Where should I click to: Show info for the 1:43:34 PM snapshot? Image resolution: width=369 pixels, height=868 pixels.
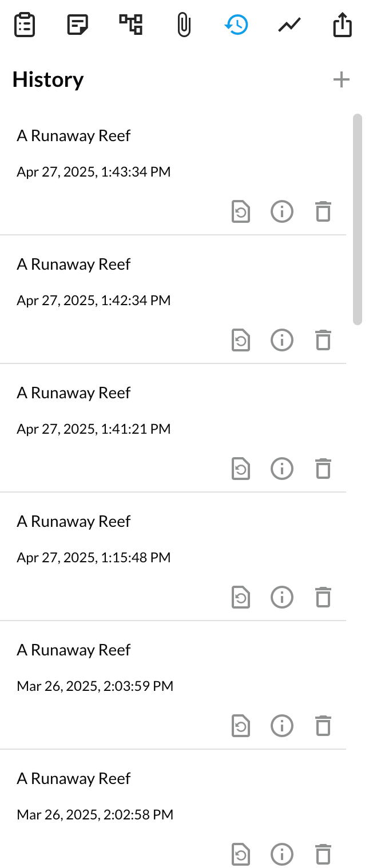(x=281, y=211)
